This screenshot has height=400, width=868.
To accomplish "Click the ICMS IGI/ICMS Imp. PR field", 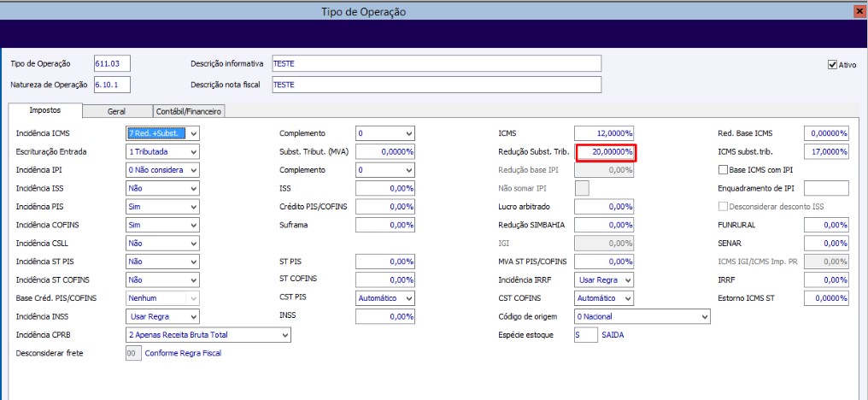I will [826, 262].
